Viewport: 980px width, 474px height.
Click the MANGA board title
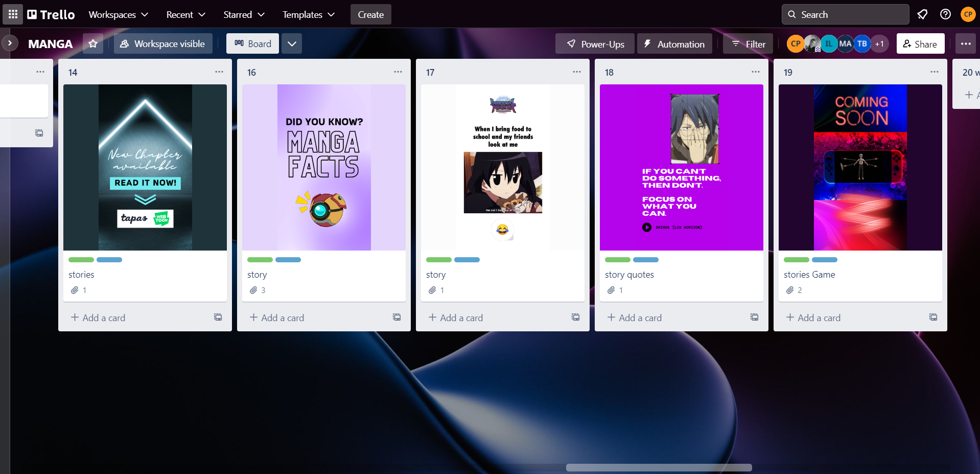point(51,44)
